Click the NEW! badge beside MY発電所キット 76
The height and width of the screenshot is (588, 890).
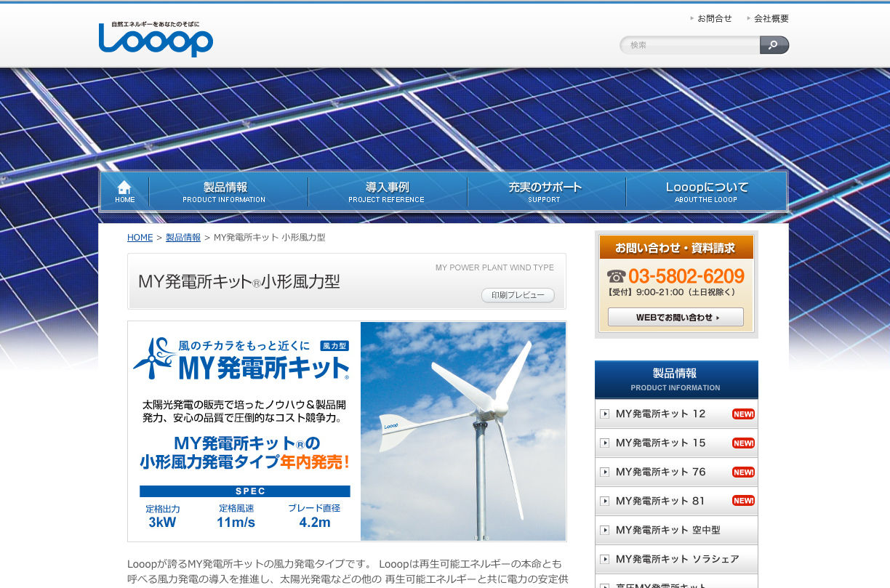coord(743,472)
